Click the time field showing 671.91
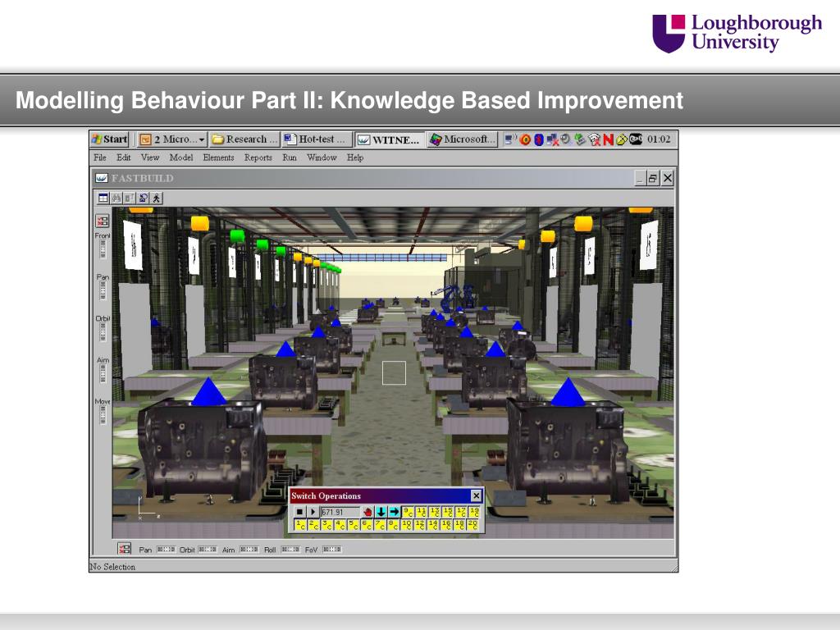The width and height of the screenshot is (840, 630). click(340, 512)
